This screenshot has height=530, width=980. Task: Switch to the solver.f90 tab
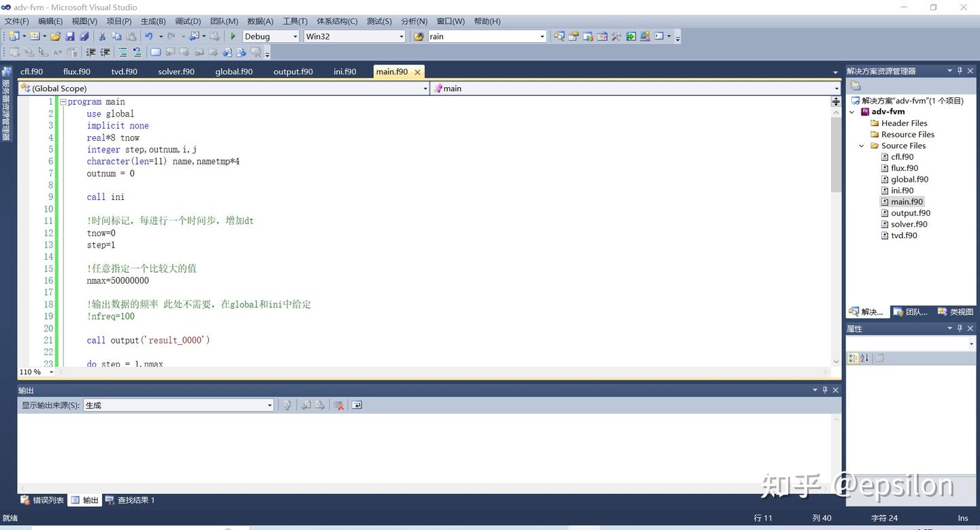pos(176,71)
